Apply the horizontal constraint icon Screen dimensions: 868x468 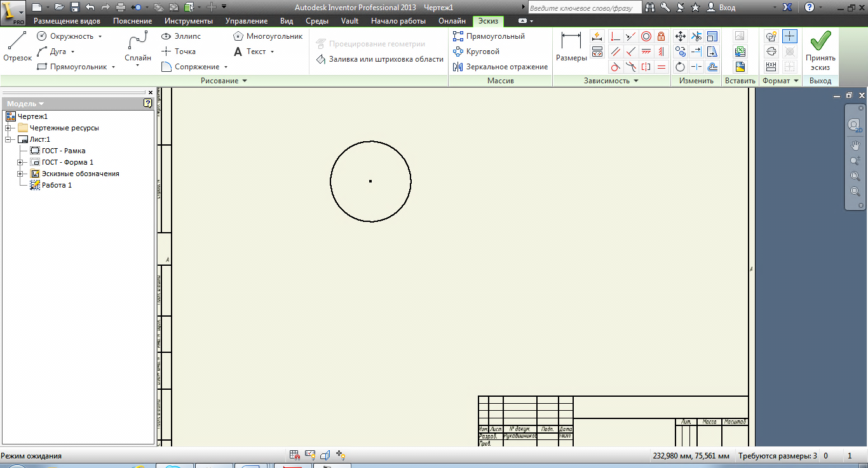tap(646, 52)
